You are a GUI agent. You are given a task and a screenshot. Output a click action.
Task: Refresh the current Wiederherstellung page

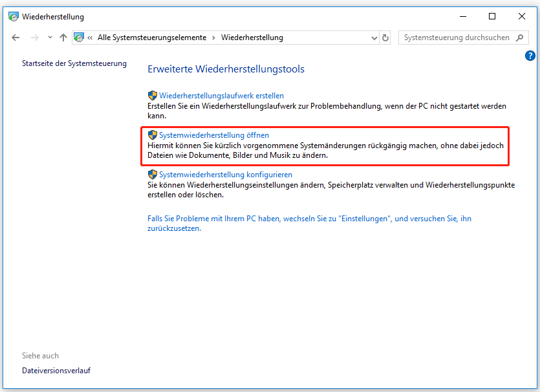(385, 38)
